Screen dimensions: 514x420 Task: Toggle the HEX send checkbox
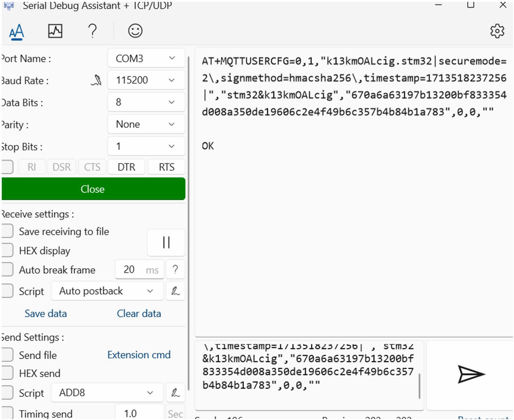point(7,373)
